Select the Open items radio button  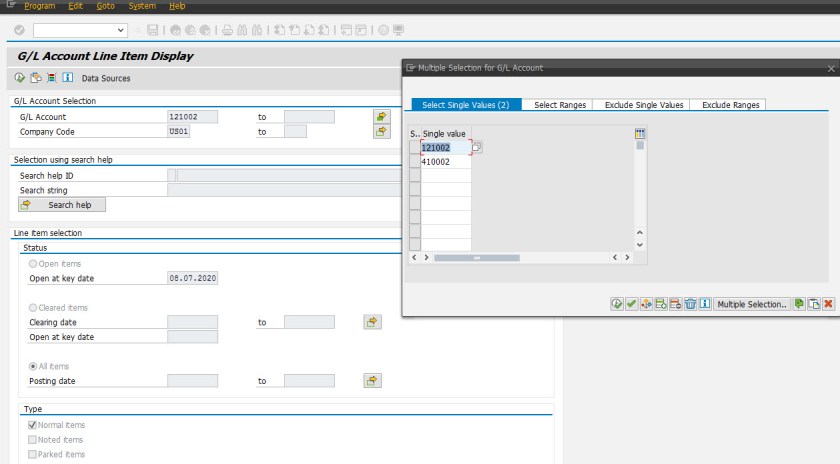click(x=33, y=264)
